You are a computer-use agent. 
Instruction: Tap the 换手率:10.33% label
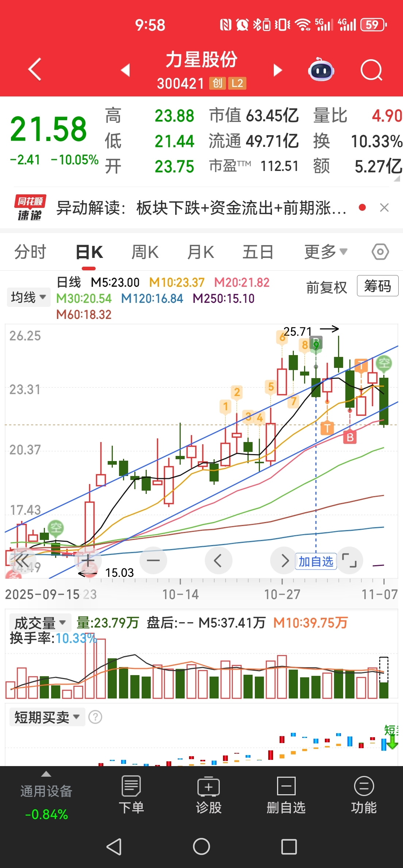coord(53,638)
